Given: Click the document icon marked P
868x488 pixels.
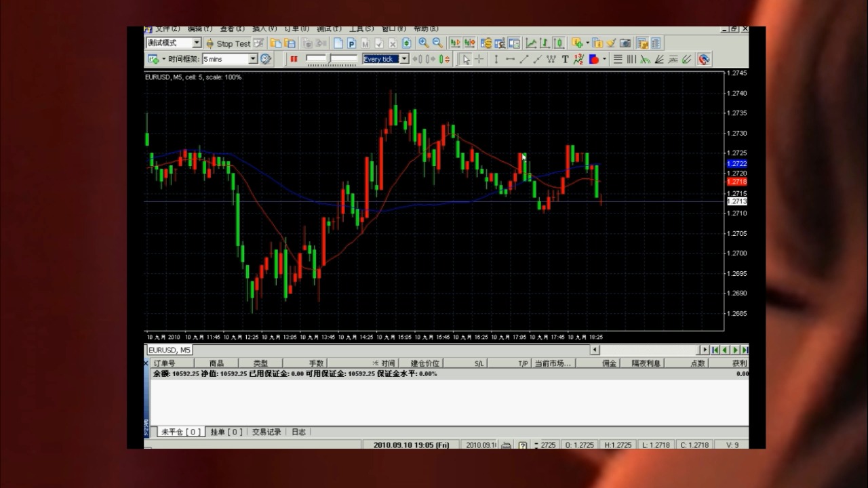Looking at the screenshot, I should point(352,43).
